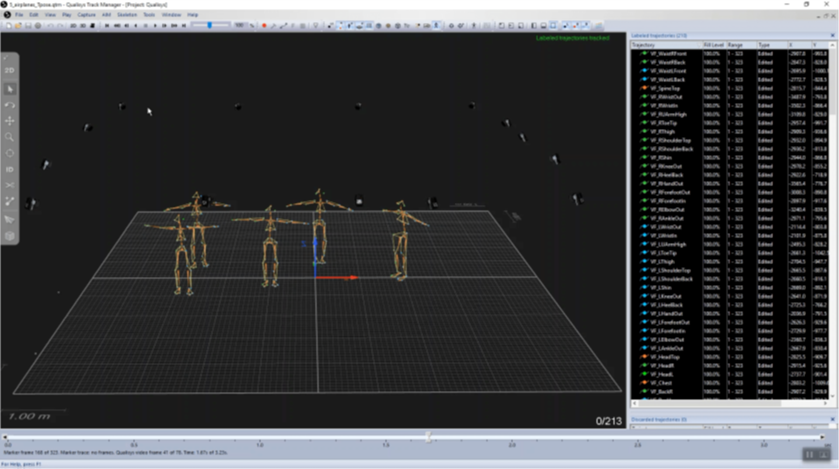The image size is (839, 469).
Task: Select the orbit circle tool in sidebar
Action: [10, 153]
